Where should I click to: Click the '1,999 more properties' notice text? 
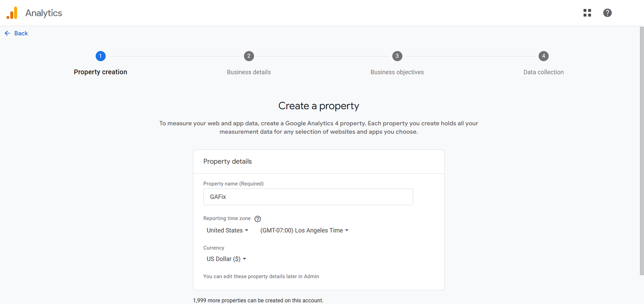(258, 300)
